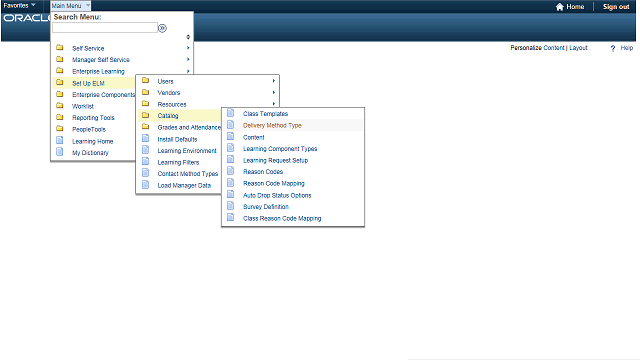Click the Install Defaults page icon
640x360 pixels.
[x=145, y=138]
